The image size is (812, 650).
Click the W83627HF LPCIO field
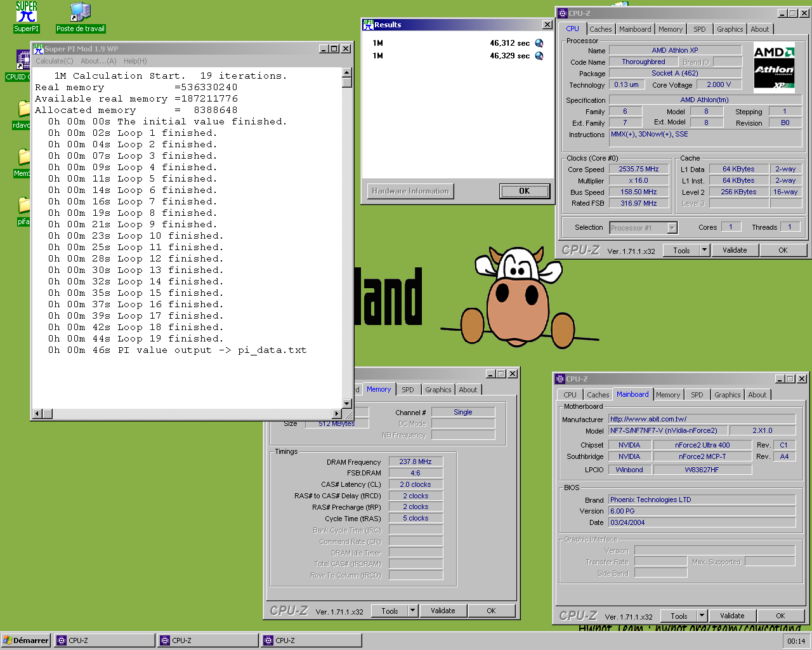[x=702, y=470]
